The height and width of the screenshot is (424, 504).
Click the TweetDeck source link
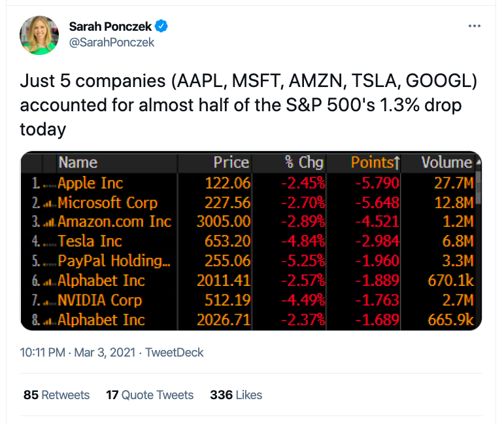click(174, 352)
